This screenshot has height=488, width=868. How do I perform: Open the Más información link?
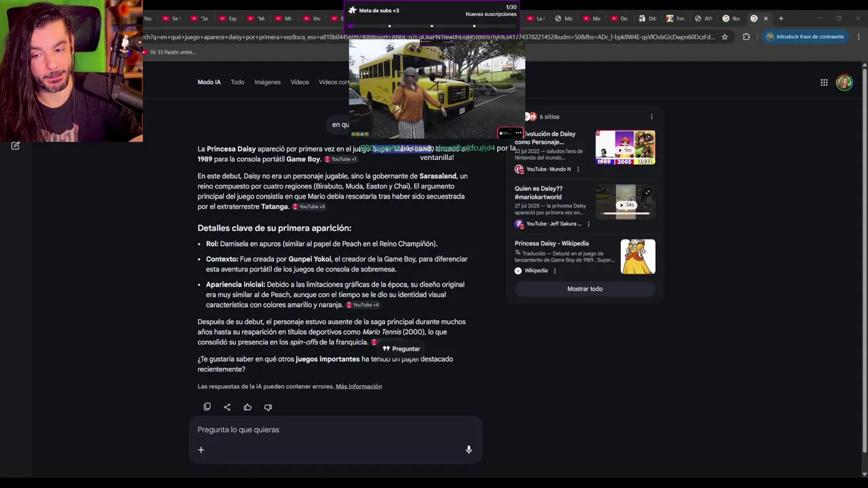click(x=359, y=386)
